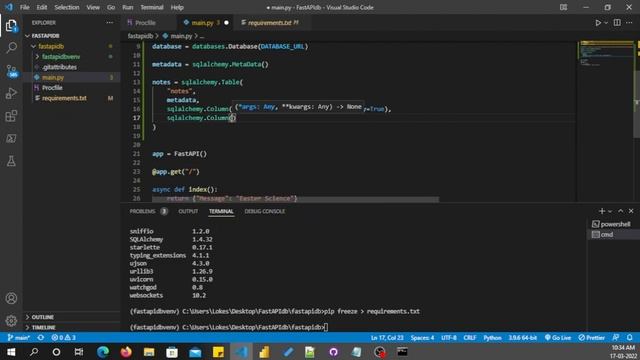Click the feedback icon in status bar
This screenshot has height=360, width=640.
(x=616, y=338)
